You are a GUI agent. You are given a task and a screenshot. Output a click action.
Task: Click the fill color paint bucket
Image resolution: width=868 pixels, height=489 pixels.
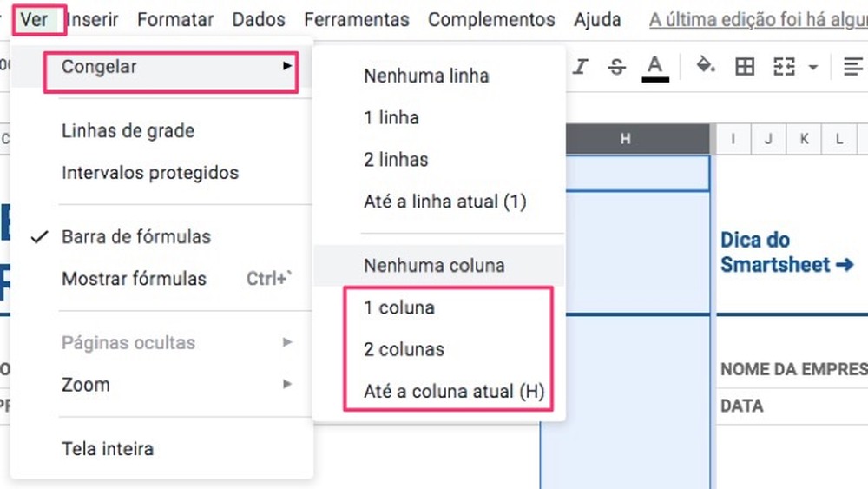coord(706,67)
